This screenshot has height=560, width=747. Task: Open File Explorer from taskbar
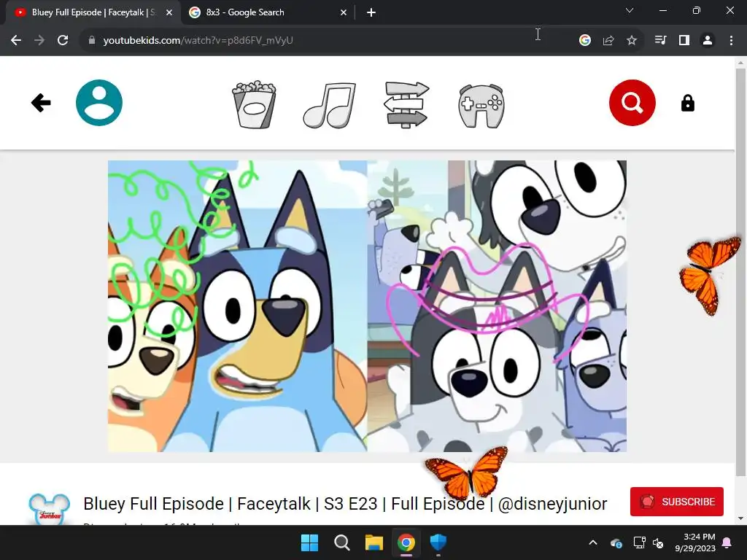[374, 542]
